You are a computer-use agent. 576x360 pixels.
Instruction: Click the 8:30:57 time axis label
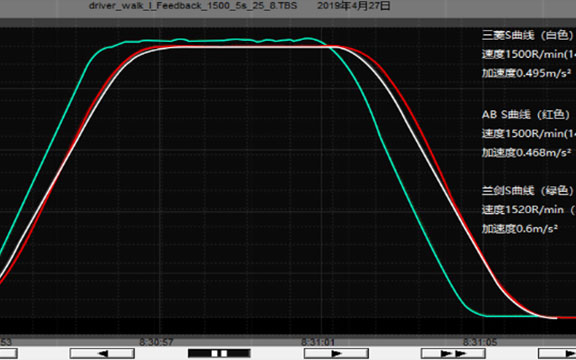coord(156,342)
